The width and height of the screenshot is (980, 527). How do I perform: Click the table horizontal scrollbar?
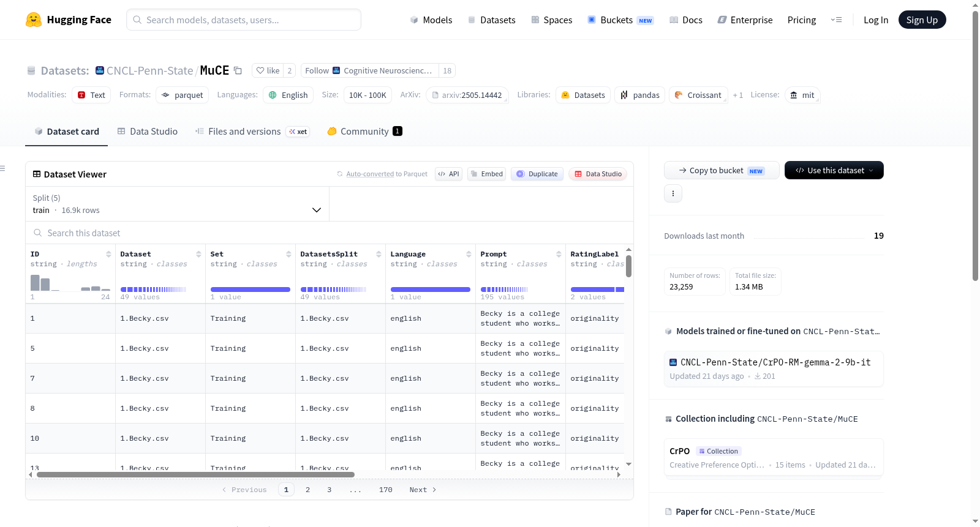click(195, 474)
